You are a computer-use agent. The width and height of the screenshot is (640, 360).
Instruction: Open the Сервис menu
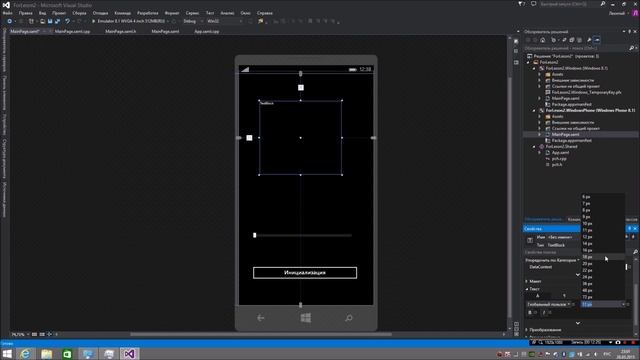[x=192, y=13]
